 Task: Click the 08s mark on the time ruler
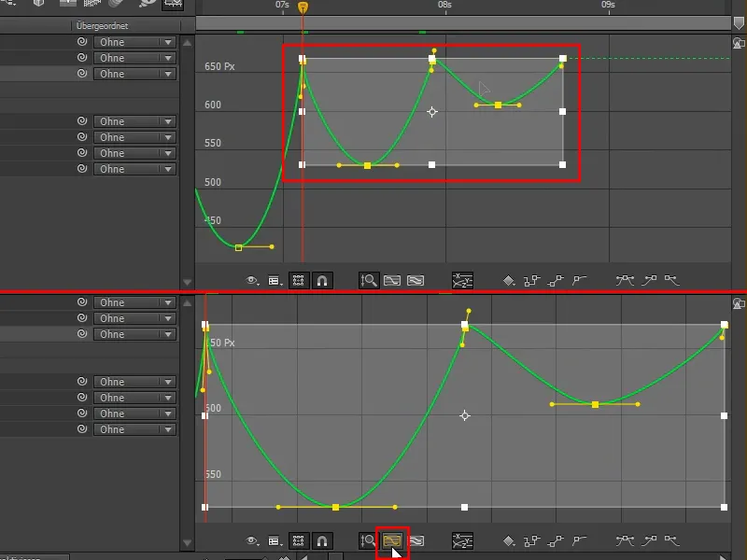tap(444, 5)
